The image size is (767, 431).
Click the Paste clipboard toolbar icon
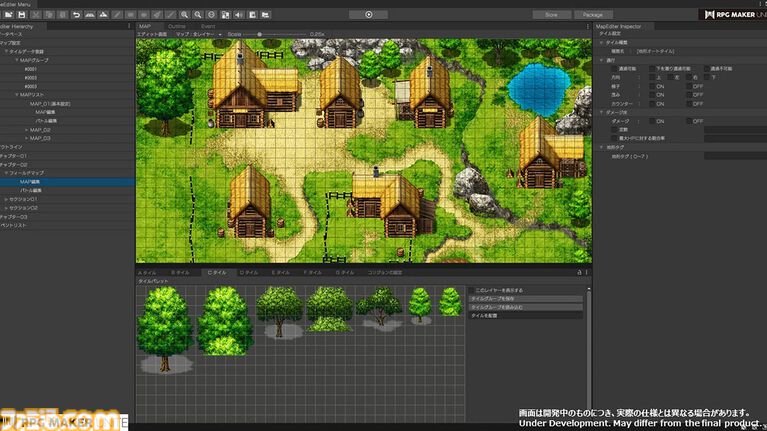coord(63,15)
